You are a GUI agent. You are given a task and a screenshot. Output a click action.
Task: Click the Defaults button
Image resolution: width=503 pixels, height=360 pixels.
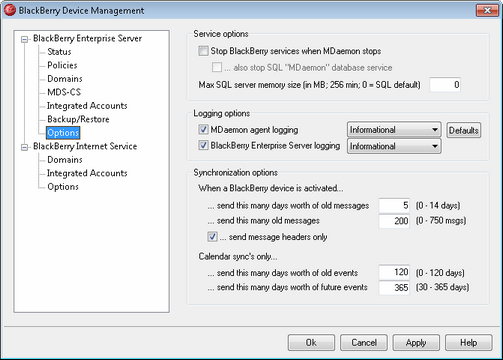464,130
